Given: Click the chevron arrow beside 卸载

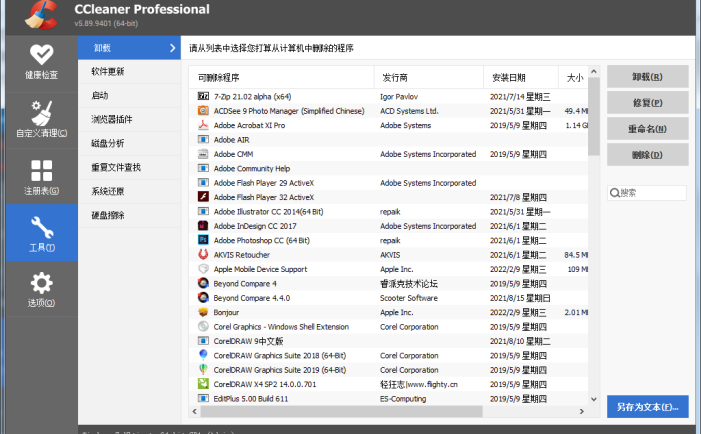Looking at the screenshot, I should coord(173,48).
